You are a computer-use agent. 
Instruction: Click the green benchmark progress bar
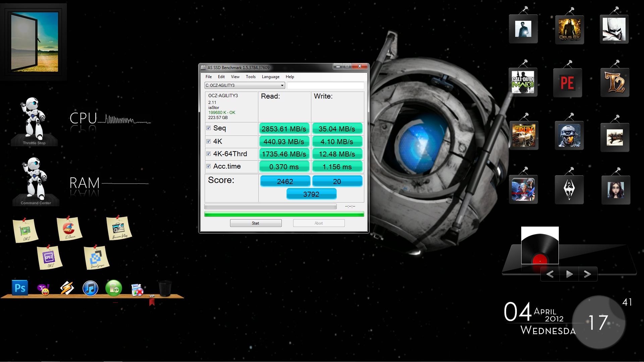[x=284, y=215]
